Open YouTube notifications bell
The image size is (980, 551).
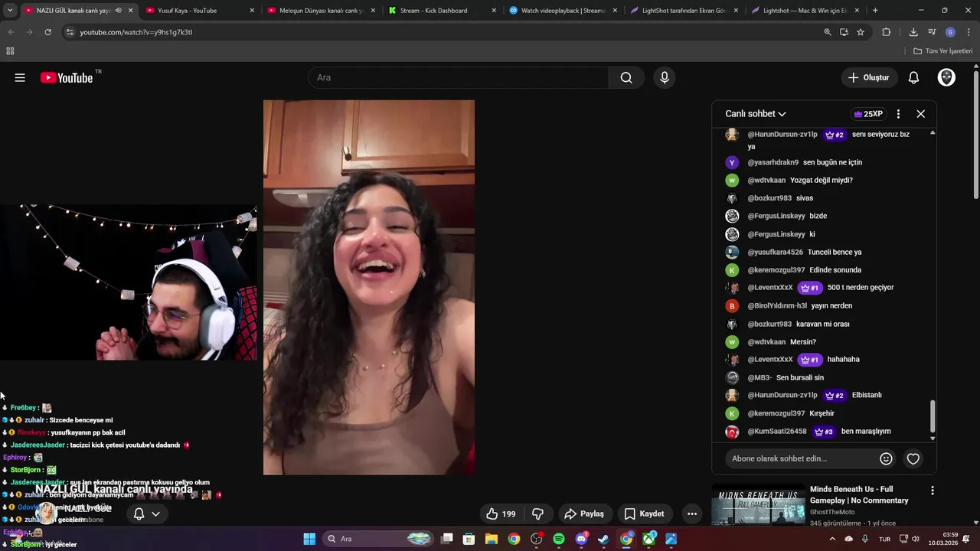pos(913,77)
